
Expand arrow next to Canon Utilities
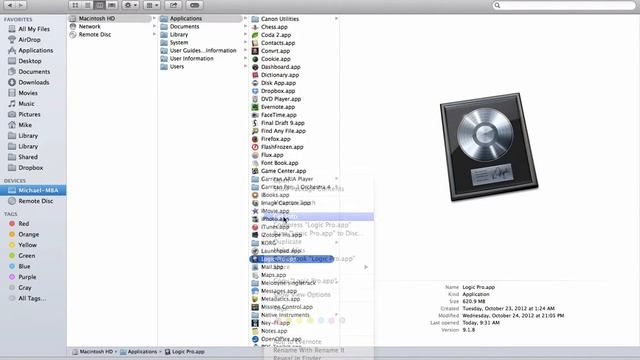(336, 19)
